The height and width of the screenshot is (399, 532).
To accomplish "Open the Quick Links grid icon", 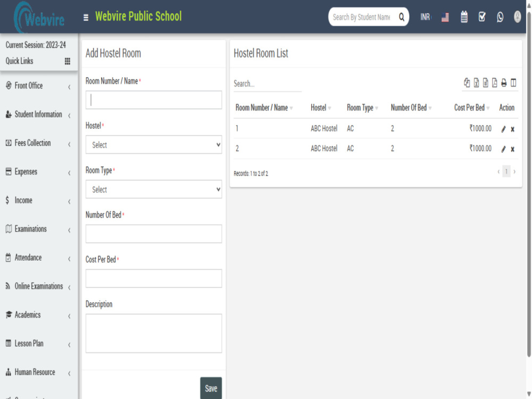I will click(68, 61).
